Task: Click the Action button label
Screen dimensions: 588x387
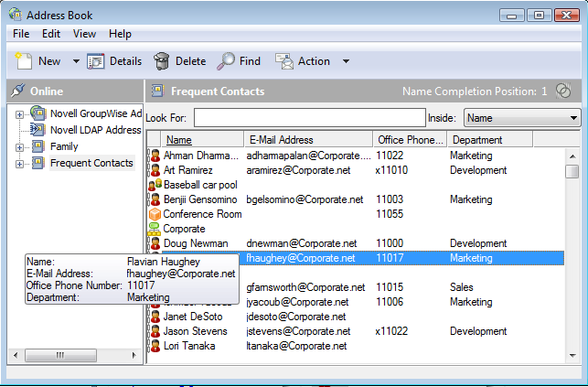Action: coord(314,61)
